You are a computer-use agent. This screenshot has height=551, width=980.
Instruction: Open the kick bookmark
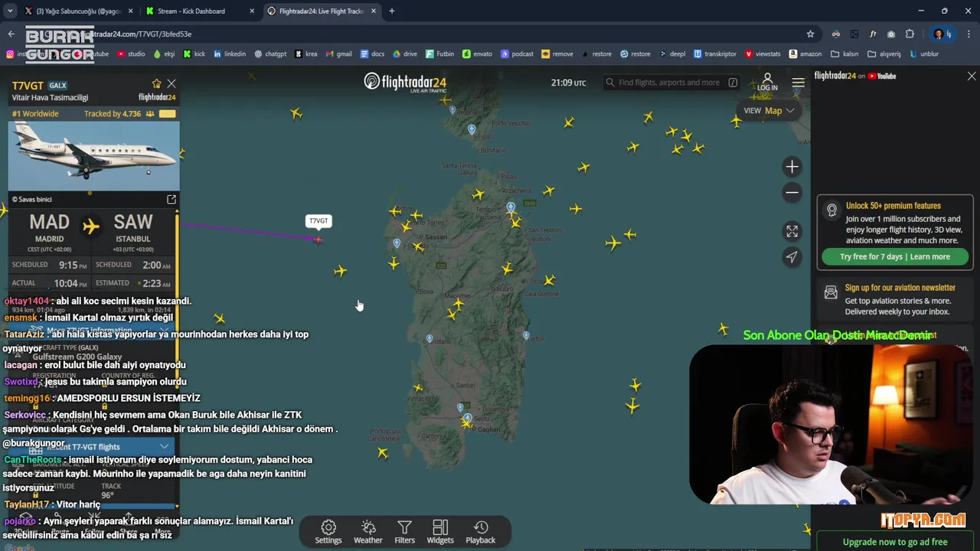(194, 54)
